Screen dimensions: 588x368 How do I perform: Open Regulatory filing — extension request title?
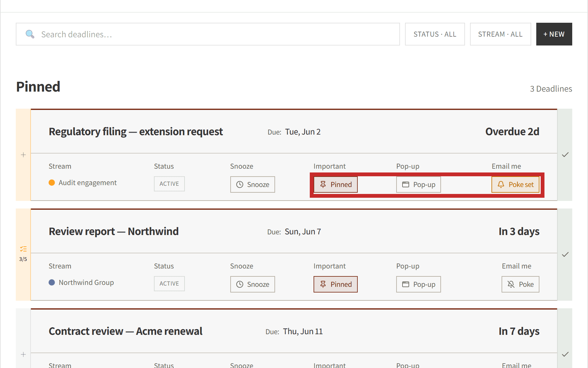(136, 132)
